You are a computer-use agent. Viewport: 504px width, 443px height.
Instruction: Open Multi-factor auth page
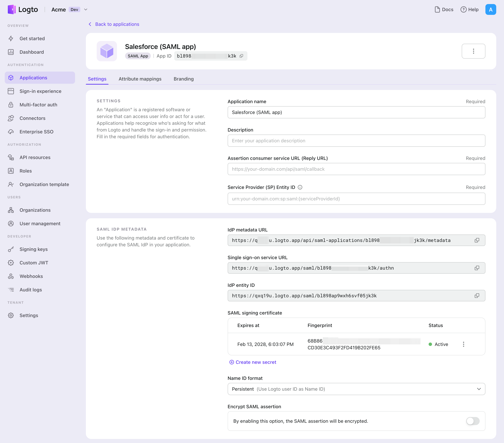(x=40, y=105)
